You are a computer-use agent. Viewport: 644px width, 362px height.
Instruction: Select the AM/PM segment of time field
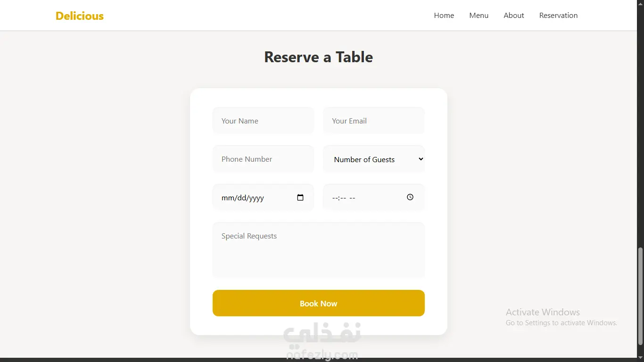pyautogui.click(x=353, y=198)
